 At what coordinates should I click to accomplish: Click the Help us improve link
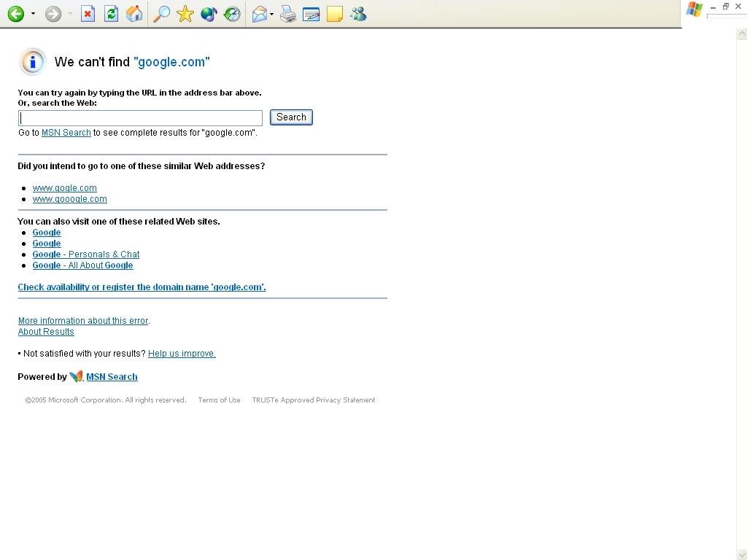tap(182, 354)
